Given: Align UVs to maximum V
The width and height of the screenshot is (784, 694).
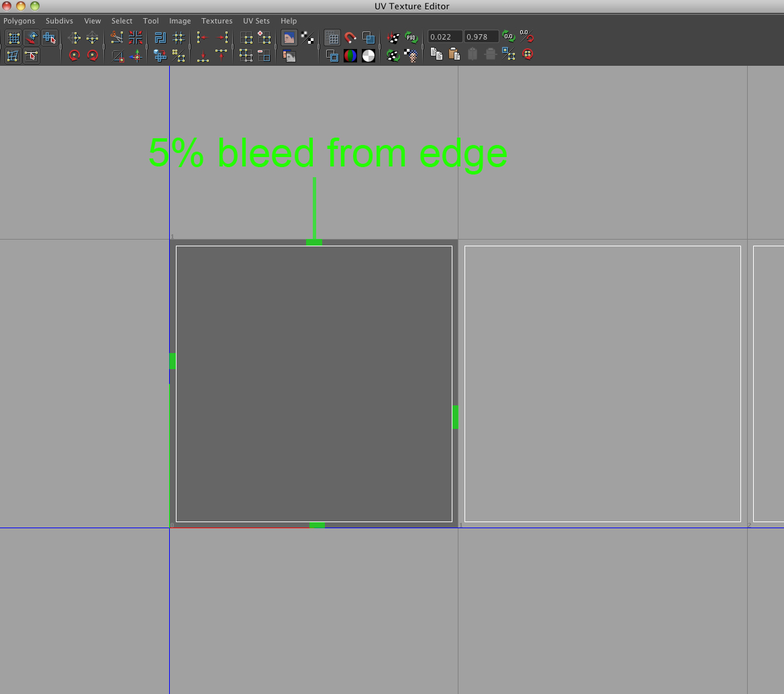Looking at the screenshot, I should point(222,56).
